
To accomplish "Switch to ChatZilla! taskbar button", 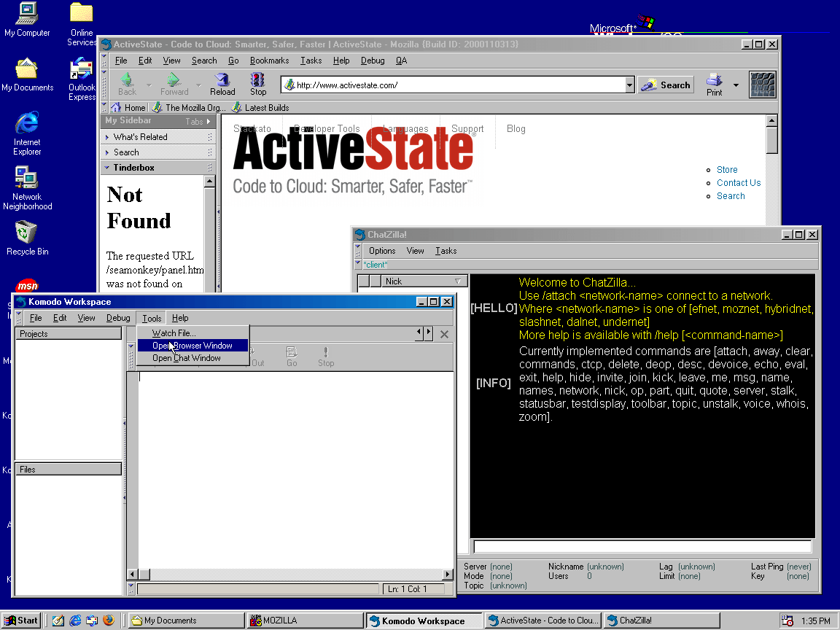I will (661, 621).
